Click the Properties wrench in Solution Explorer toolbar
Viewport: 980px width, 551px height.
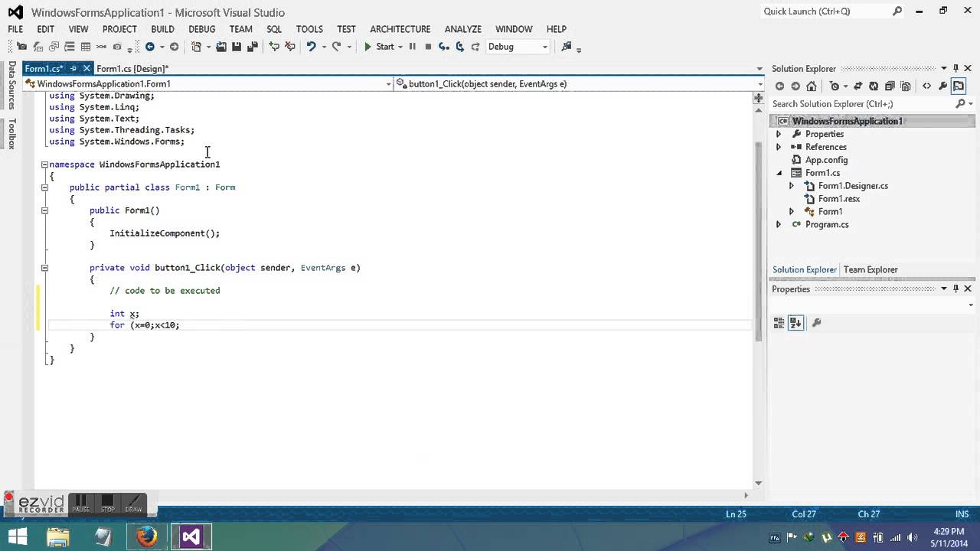(x=943, y=86)
